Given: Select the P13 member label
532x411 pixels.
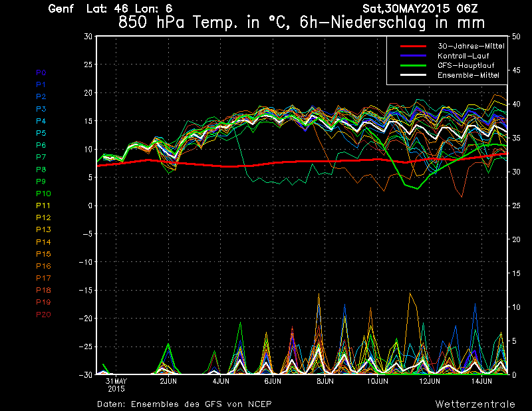Looking at the screenshot, I should (43, 229).
